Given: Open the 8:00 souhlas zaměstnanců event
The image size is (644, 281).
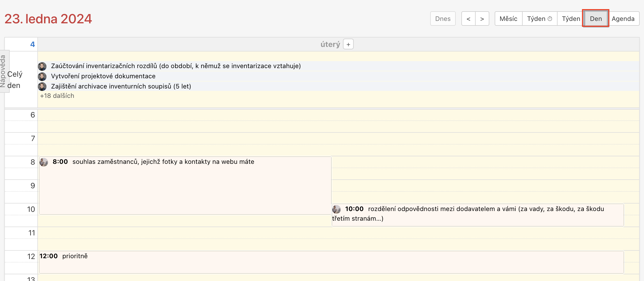Looking at the screenshot, I should [185, 186].
